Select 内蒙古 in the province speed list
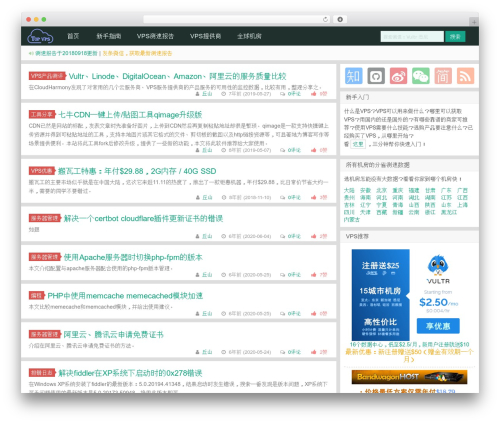500x423 pixels. [352, 220]
